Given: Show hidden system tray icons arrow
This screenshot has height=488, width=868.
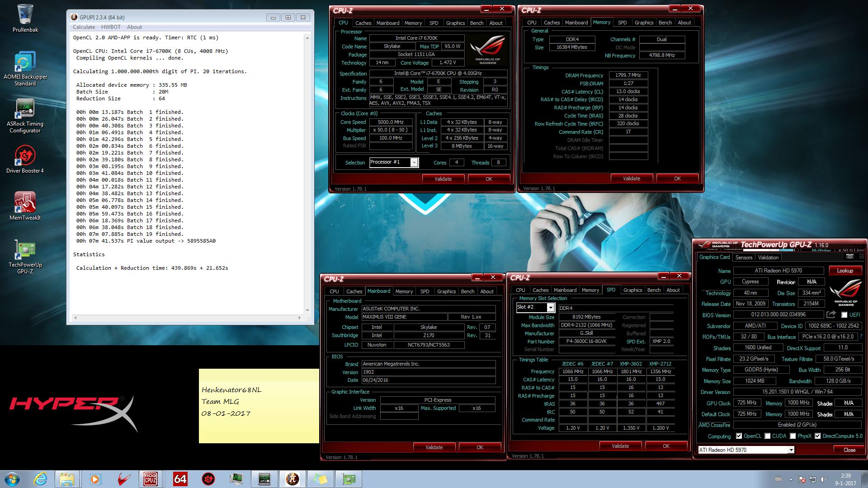Looking at the screenshot, I should [x=791, y=480].
